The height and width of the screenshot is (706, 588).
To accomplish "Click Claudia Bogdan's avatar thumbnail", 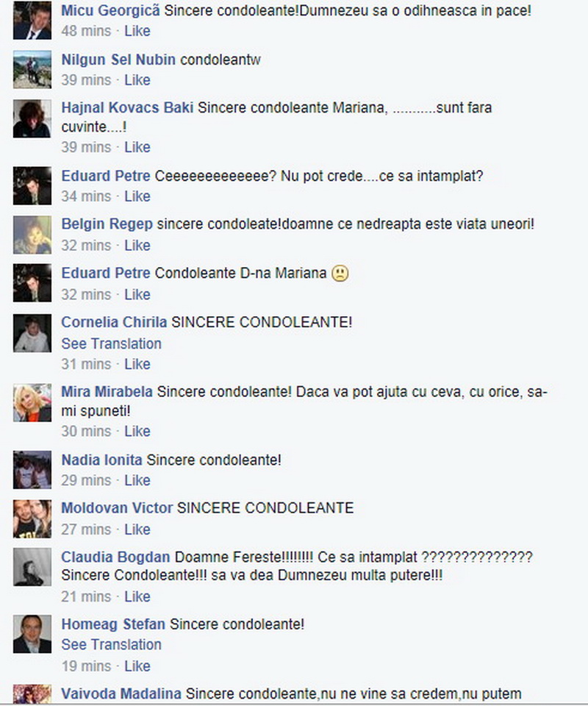I will point(32,567).
